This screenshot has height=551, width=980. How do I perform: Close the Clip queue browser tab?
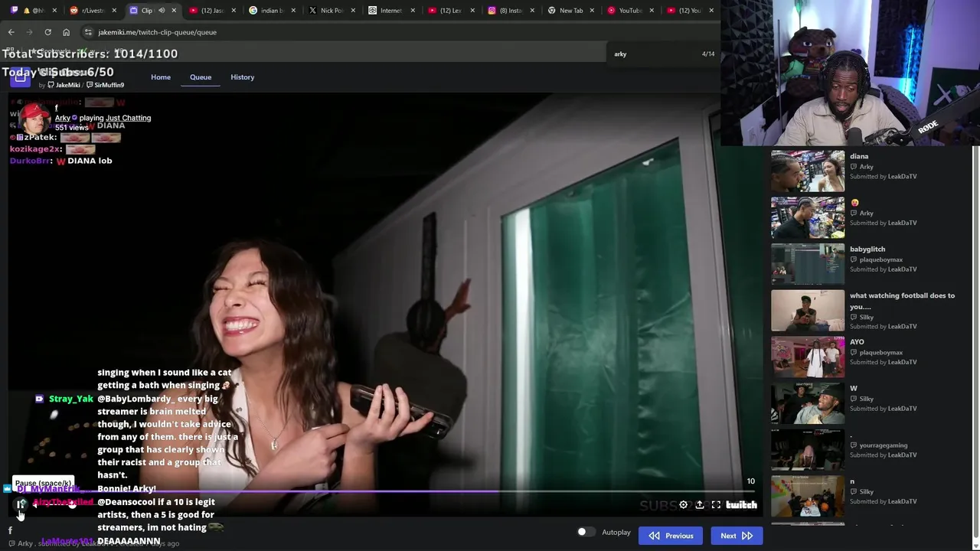(x=174, y=10)
